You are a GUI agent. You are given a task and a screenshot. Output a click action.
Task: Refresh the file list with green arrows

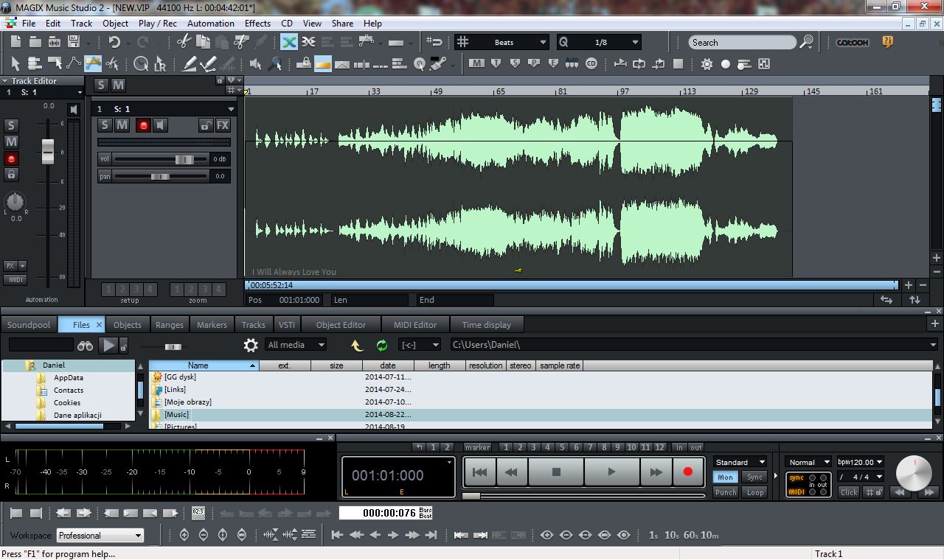(x=381, y=345)
